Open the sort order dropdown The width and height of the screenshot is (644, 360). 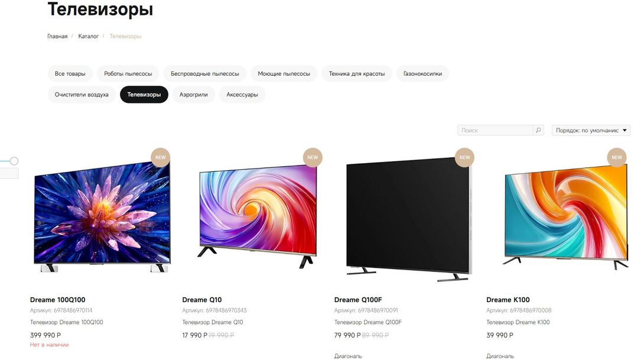[591, 130]
